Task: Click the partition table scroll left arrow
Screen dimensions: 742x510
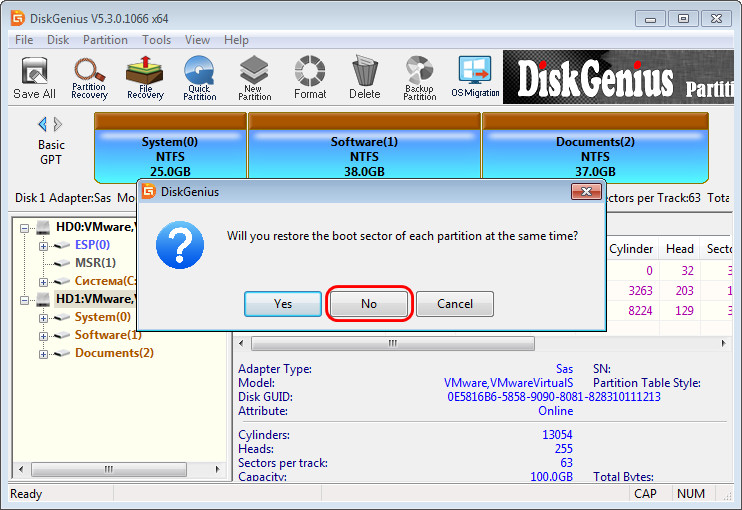Action: [x=241, y=343]
